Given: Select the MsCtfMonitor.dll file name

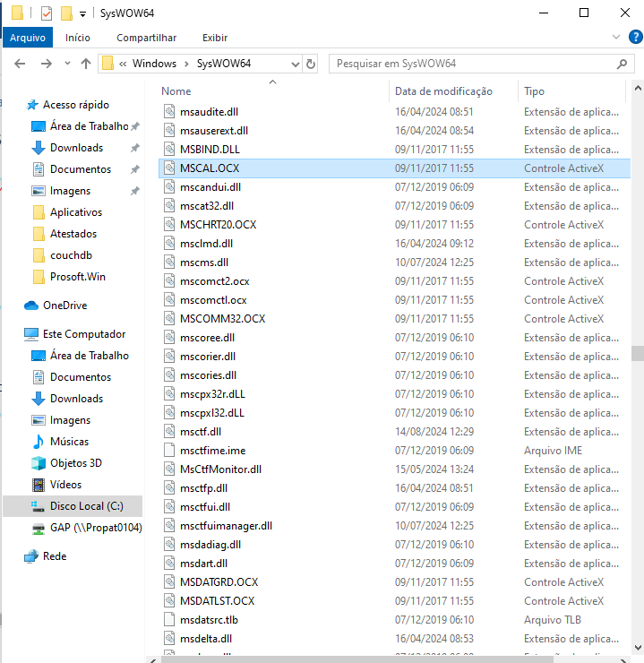Looking at the screenshot, I should pos(220,469).
